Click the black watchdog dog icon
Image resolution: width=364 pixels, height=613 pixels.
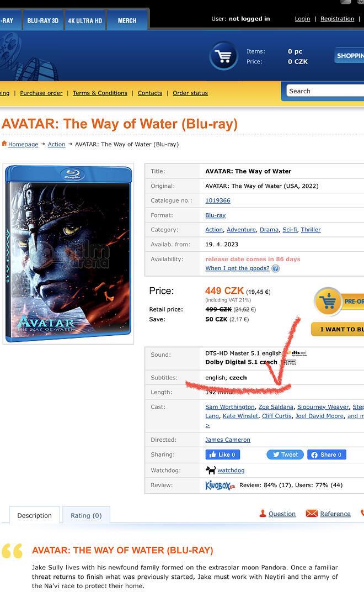[x=211, y=470]
